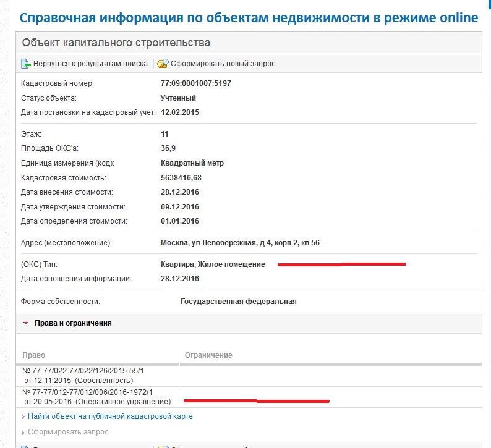Click the greyed "Сформировать запрос" link

[x=68, y=432]
